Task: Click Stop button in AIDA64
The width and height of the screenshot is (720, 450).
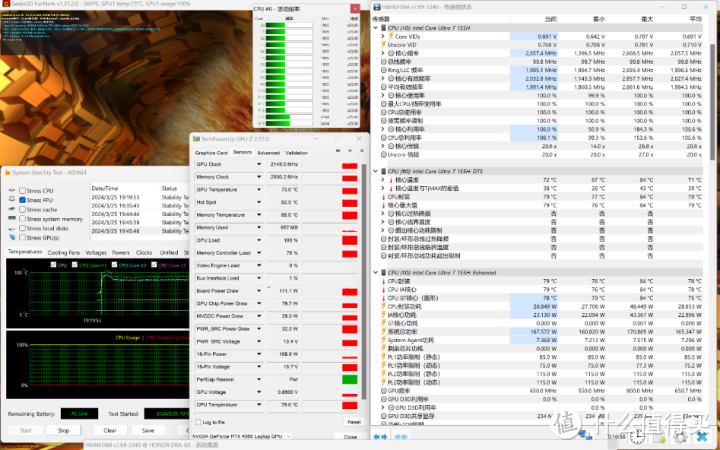Action: click(x=63, y=430)
